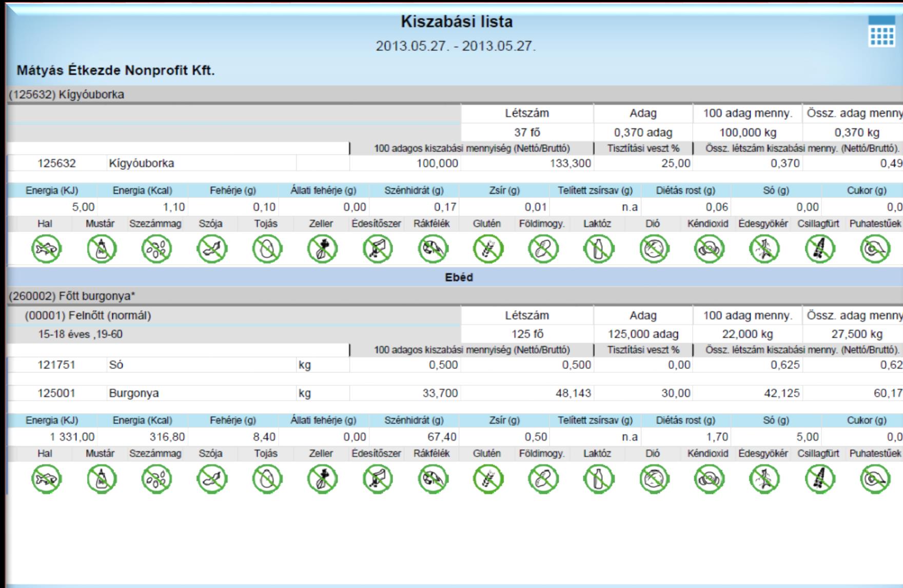The height and width of the screenshot is (588, 903).
Task: Click the 25,00 cleaning loss value
Action: tap(676, 163)
